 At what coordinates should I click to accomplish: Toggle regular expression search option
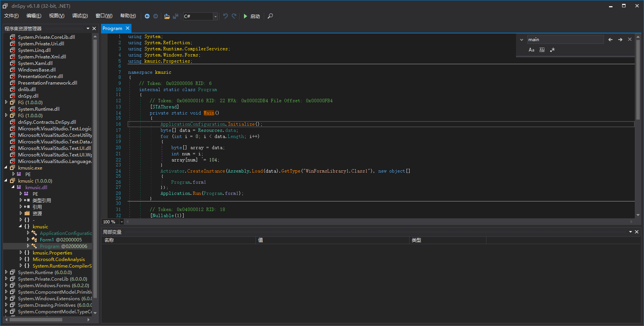click(x=553, y=50)
